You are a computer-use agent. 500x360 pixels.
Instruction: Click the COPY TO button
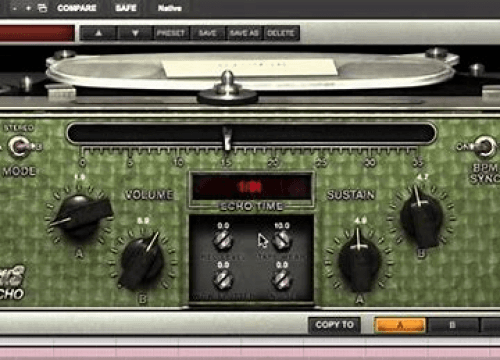(334, 325)
